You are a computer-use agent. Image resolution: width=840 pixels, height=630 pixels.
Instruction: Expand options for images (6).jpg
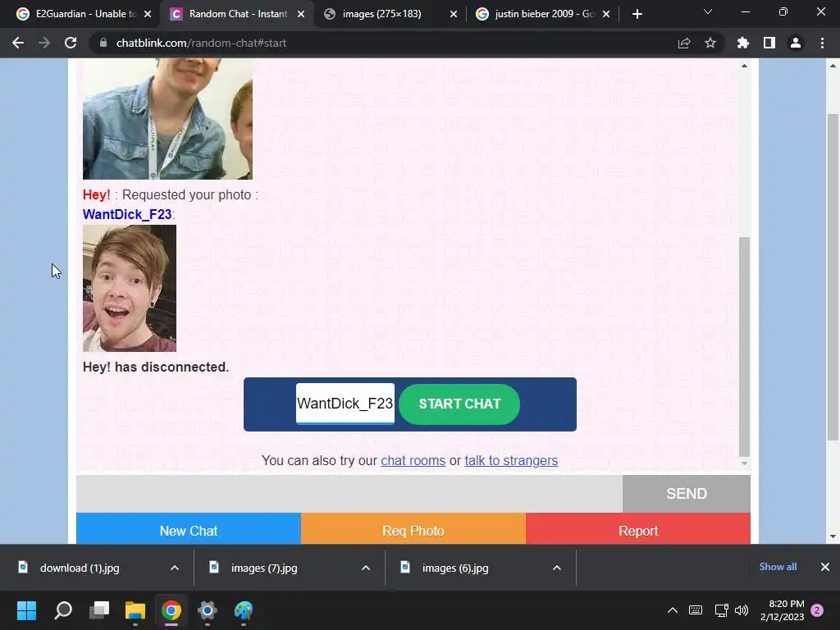click(557, 568)
